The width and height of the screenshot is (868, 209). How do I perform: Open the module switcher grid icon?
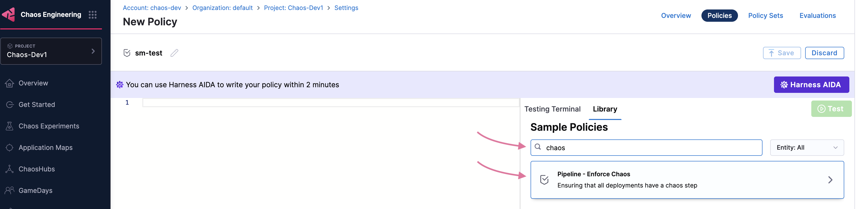(x=92, y=15)
